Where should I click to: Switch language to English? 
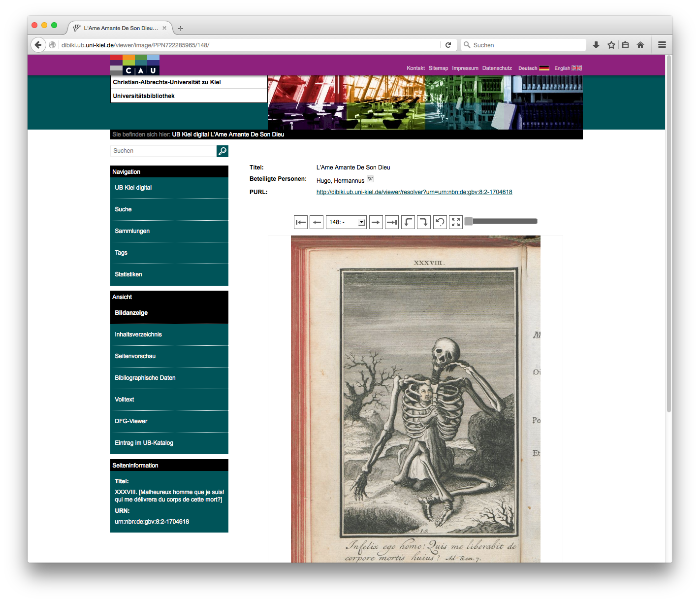568,68
